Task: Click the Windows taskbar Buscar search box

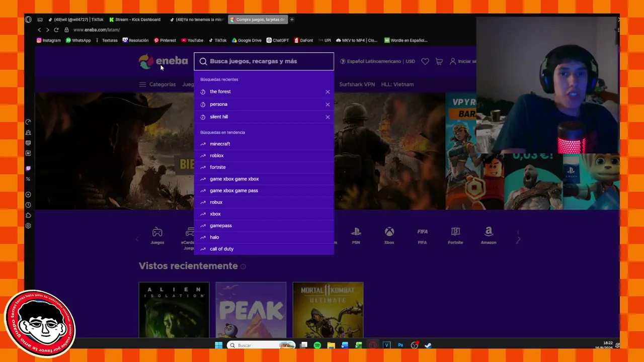Action: 261,345
